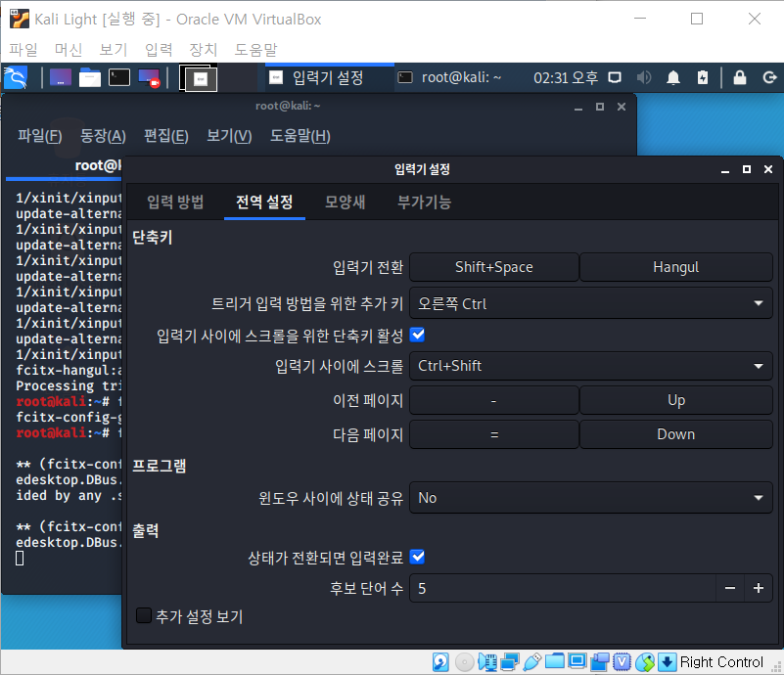Click the 'Hangul' trigger key button
The width and height of the screenshot is (784, 675).
coord(676,267)
